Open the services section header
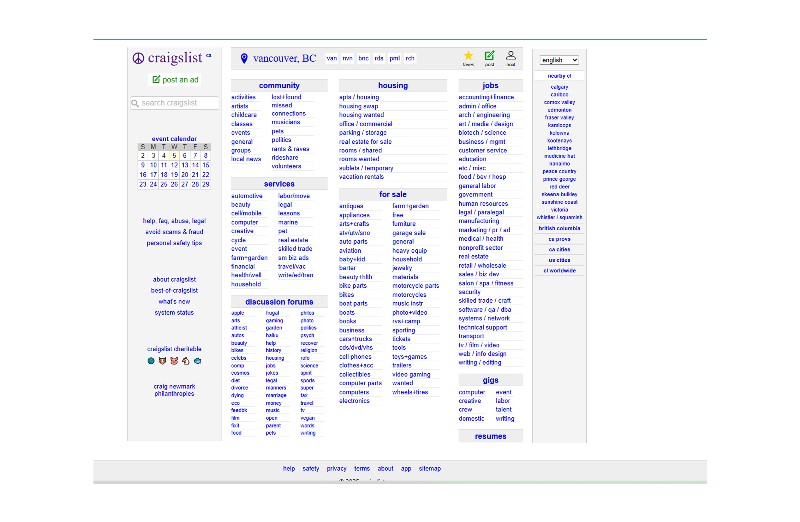The width and height of the screenshot is (800, 522). click(x=279, y=184)
